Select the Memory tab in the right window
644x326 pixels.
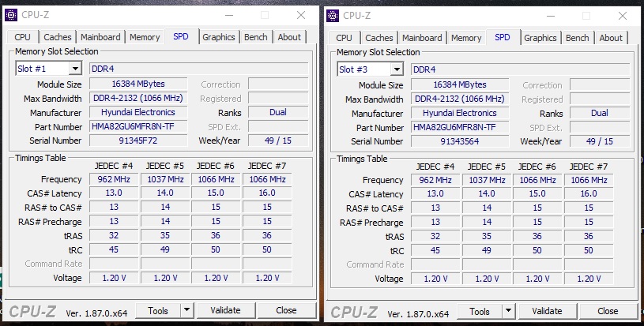[x=466, y=38]
